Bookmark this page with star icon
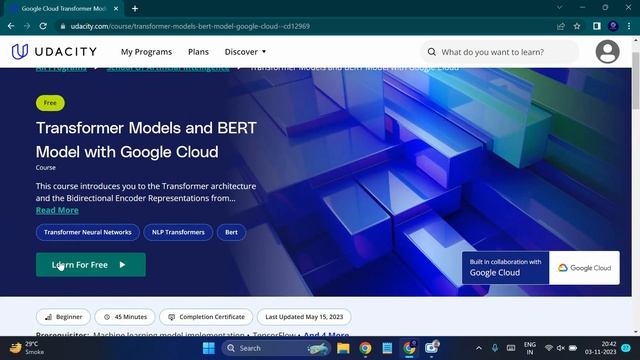The height and width of the screenshot is (360, 640). 577,26
